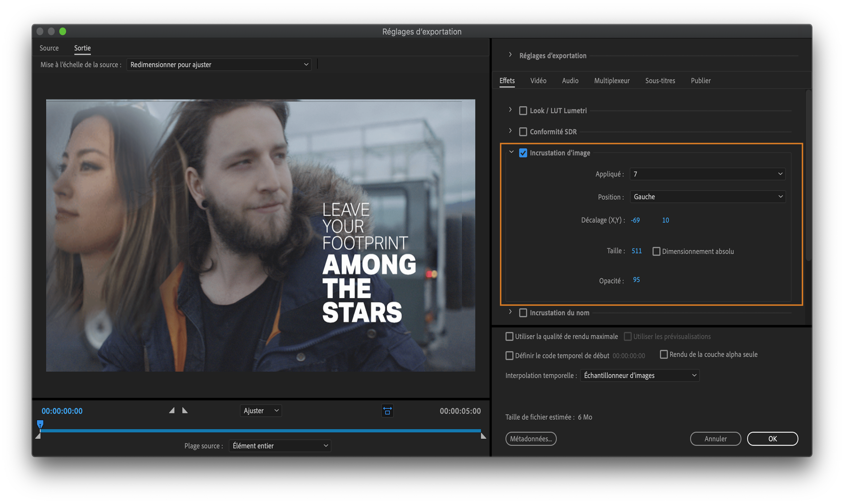Expand the Look / LUT Lumetri section arrow
The image size is (844, 504).
(510, 110)
